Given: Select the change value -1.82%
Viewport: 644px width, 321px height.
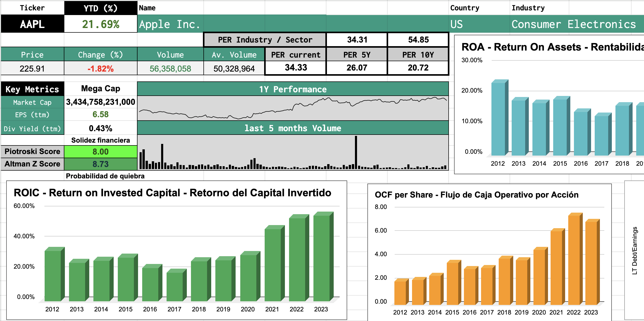Looking at the screenshot, I should tap(101, 68).
